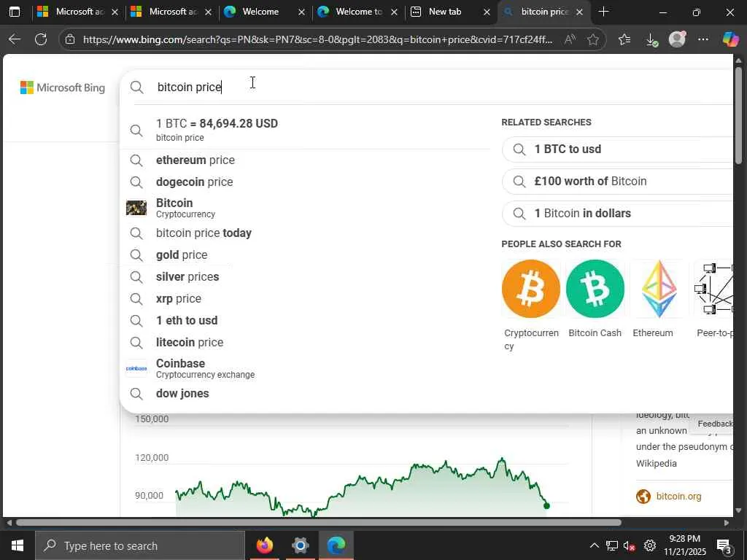Open the clock showing 9:28 PM

pos(684,545)
